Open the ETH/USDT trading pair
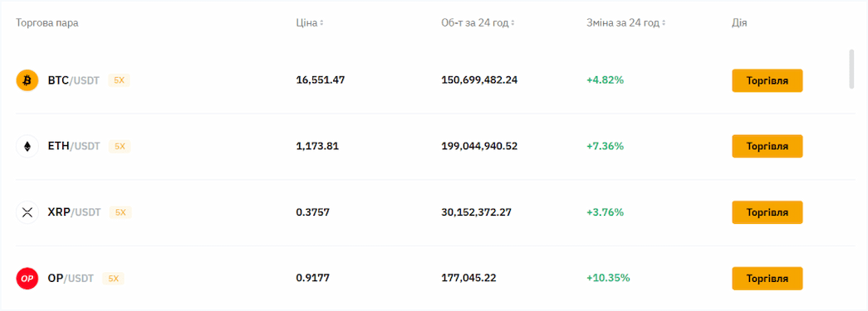This screenshot has width=868, height=311. pos(74,147)
